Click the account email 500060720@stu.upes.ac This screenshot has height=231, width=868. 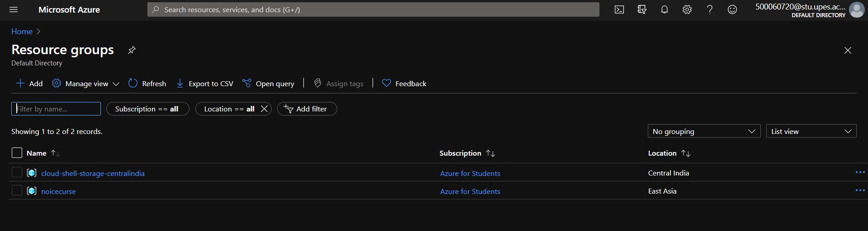point(800,7)
